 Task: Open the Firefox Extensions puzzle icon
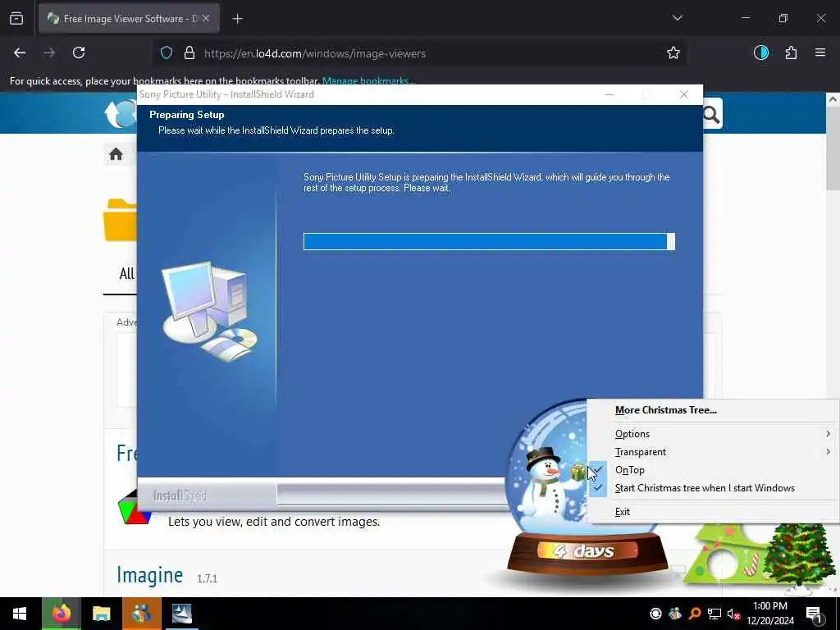pos(791,52)
